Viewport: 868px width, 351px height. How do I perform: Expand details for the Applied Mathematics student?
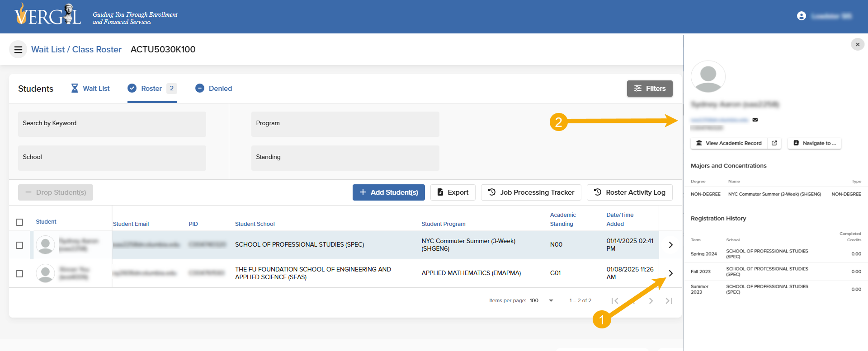point(670,273)
